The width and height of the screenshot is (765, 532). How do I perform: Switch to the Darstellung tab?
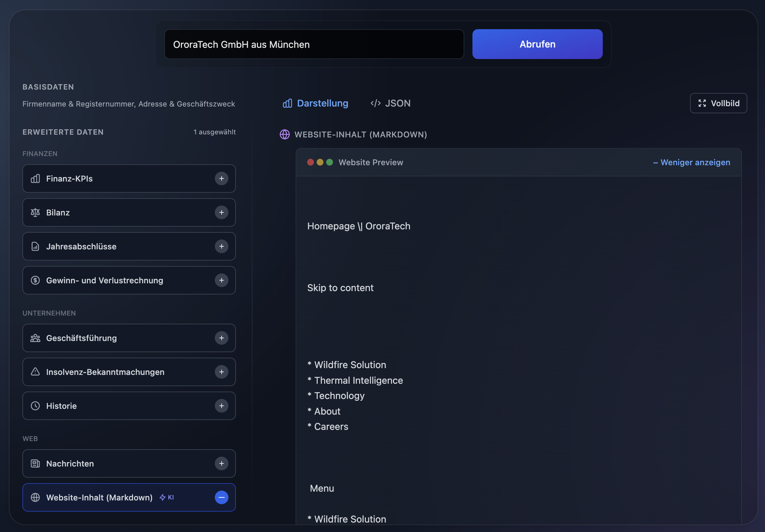(316, 103)
